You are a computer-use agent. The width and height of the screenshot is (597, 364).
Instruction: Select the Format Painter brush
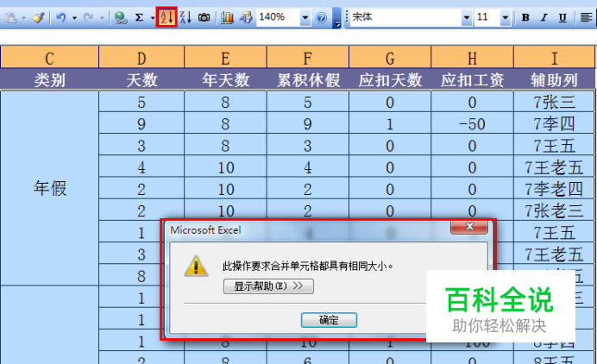39,17
